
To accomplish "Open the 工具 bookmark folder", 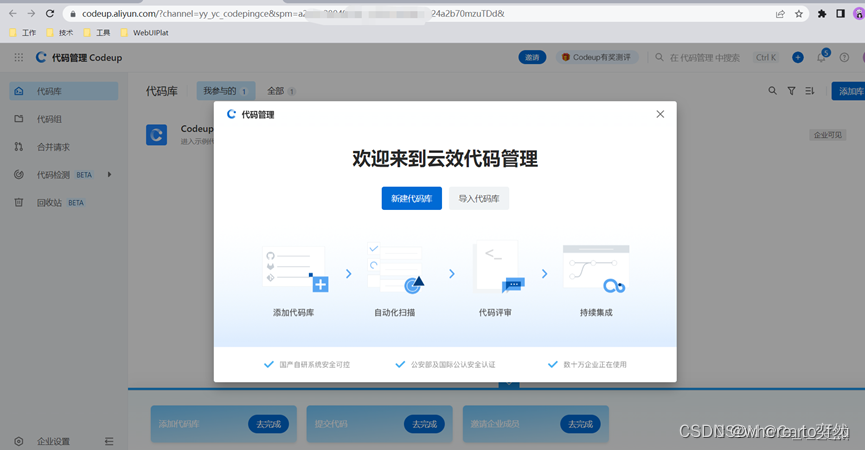I will [97, 33].
